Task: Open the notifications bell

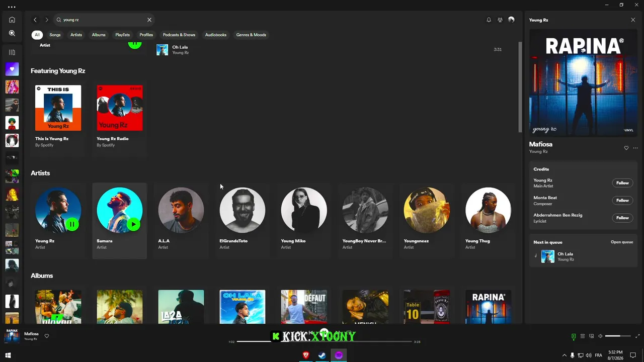Action: (489, 20)
